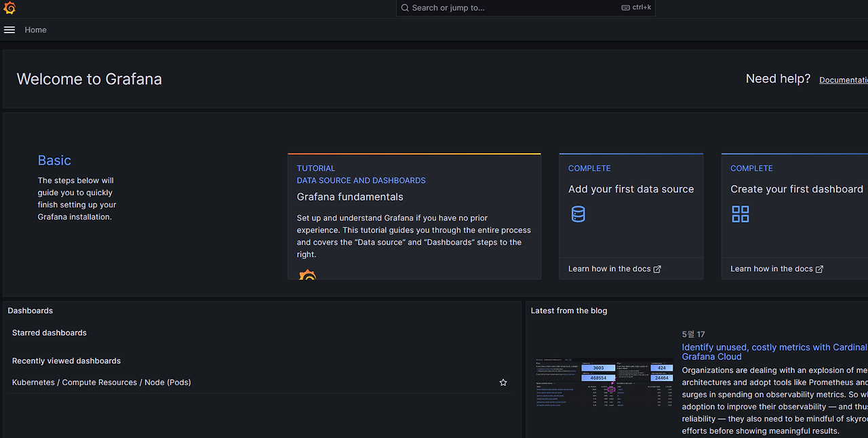Click the DATA SOURCE AND DASHBOARDS label
The width and height of the screenshot is (868, 438).
click(x=361, y=180)
